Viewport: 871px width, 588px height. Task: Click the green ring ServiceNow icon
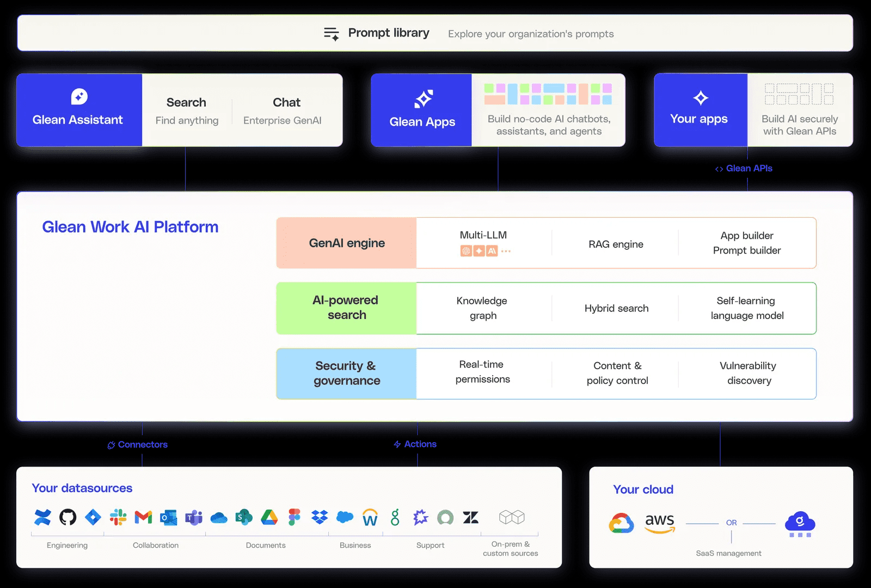tap(445, 517)
